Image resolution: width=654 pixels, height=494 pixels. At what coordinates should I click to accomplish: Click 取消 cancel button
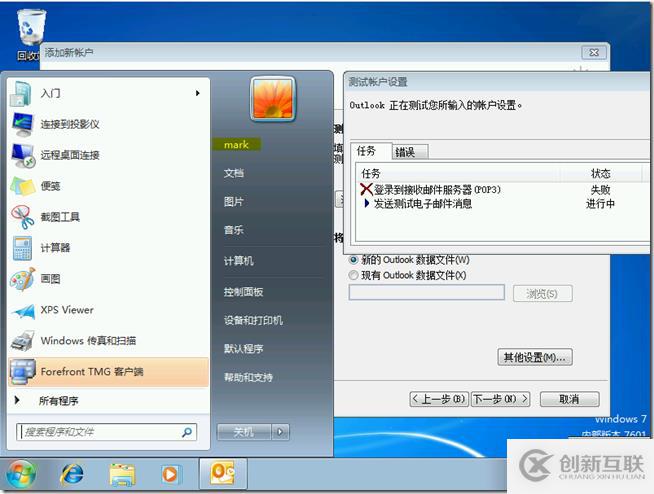[570, 399]
